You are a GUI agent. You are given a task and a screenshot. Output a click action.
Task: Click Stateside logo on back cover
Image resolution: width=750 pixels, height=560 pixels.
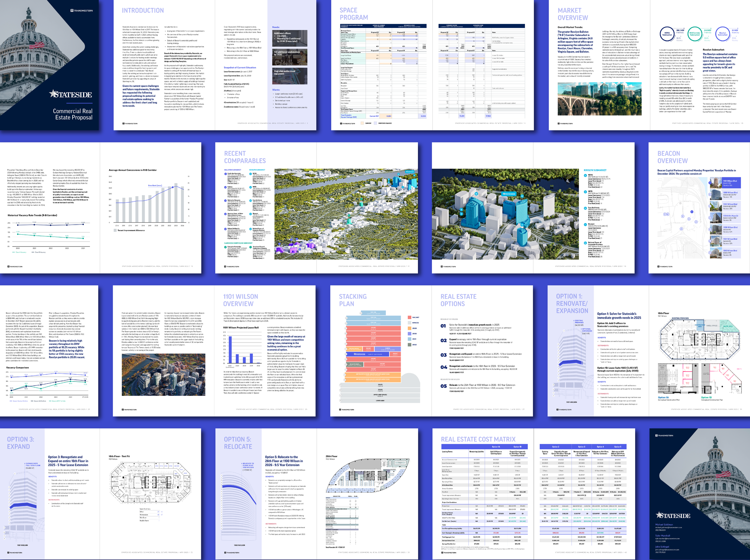[x=673, y=516]
